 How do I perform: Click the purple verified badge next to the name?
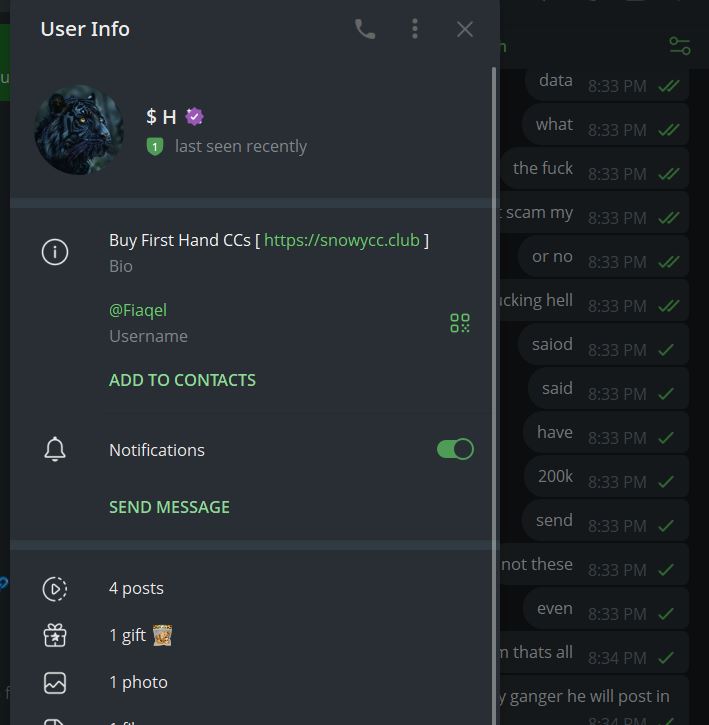195,117
